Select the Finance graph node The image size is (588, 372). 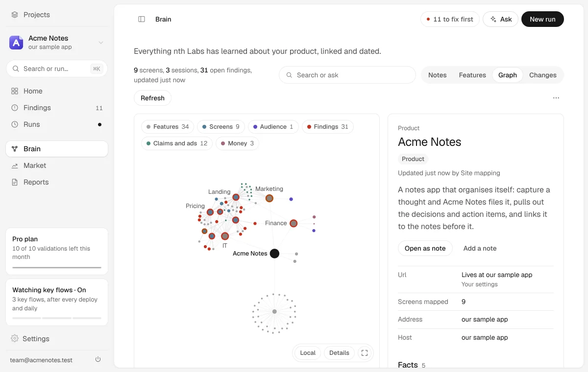294,223
